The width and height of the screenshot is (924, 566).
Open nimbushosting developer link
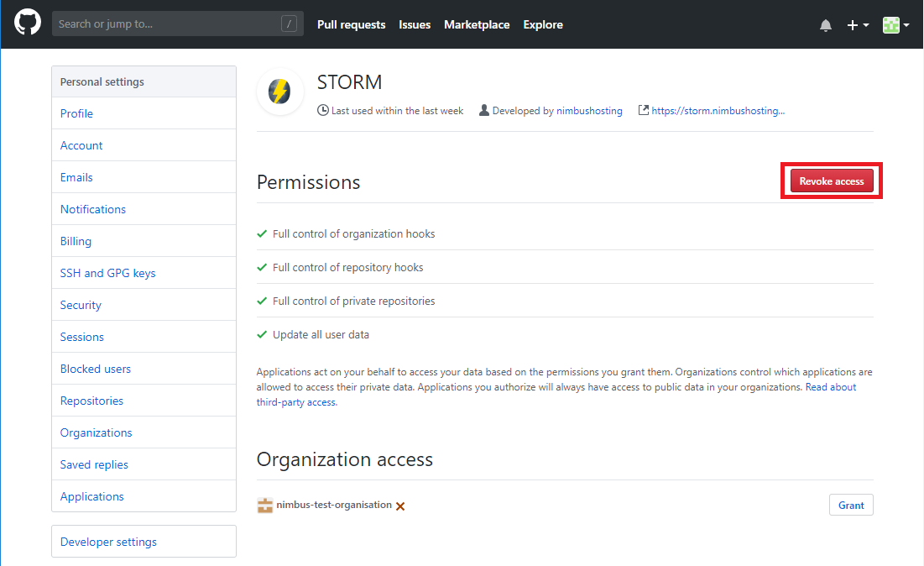pos(589,110)
